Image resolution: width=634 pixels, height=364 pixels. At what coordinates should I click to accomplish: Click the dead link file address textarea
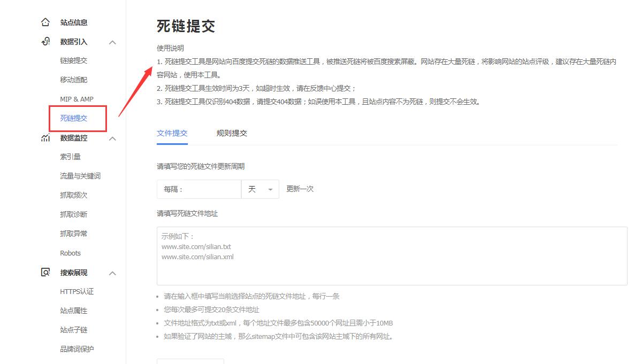(x=392, y=256)
